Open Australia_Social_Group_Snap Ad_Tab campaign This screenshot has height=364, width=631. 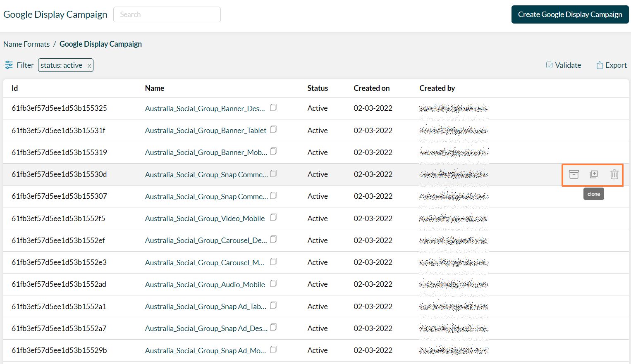[x=206, y=306]
